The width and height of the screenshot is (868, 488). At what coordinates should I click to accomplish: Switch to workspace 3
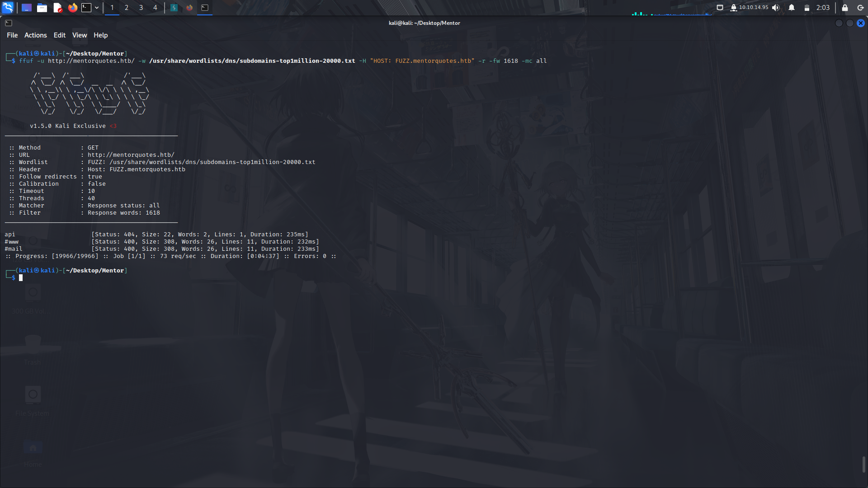tap(141, 8)
